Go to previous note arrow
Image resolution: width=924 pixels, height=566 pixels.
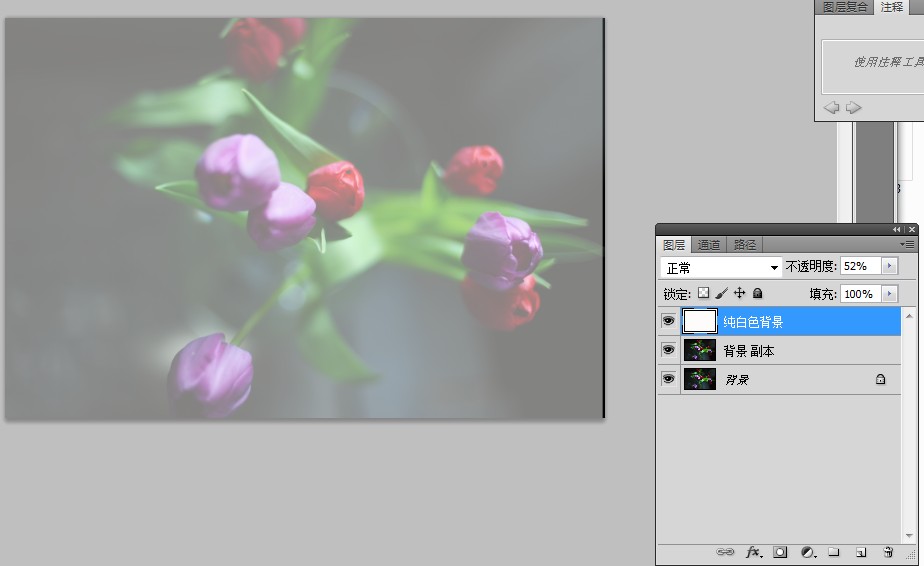(x=831, y=107)
